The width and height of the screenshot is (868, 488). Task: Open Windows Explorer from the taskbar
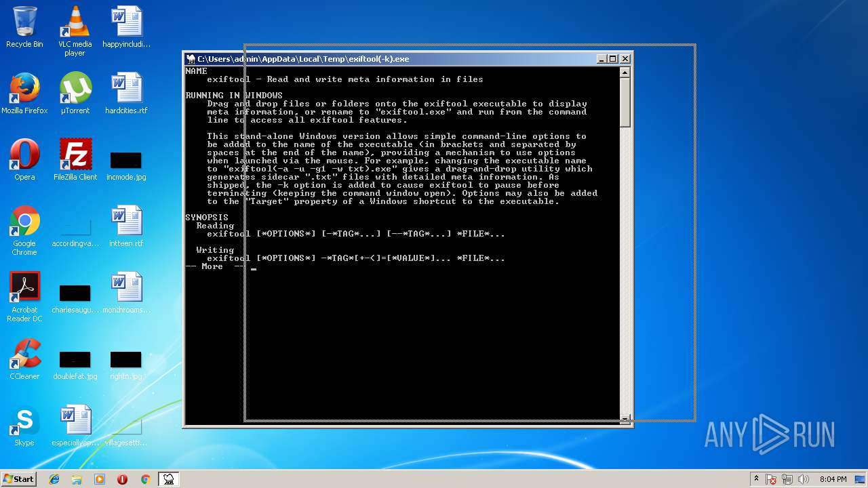(x=77, y=479)
